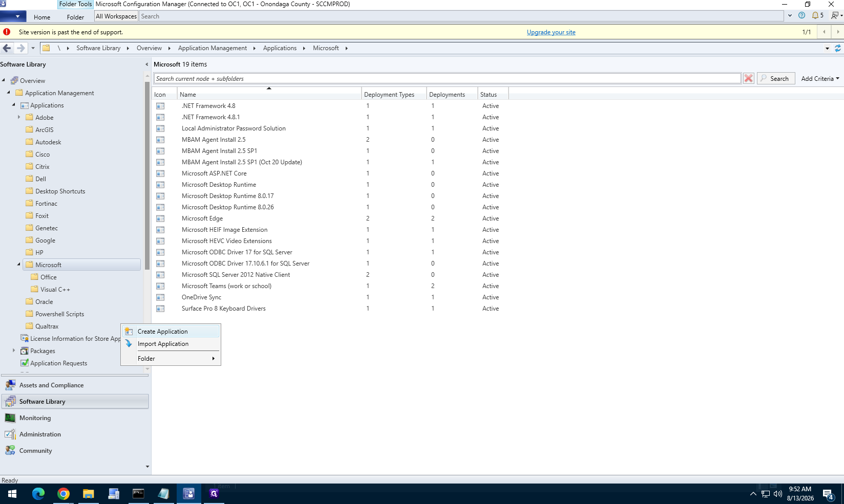The width and height of the screenshot is (844, 504).
Task: Open the help question mark icon
Action: (801, 15)
